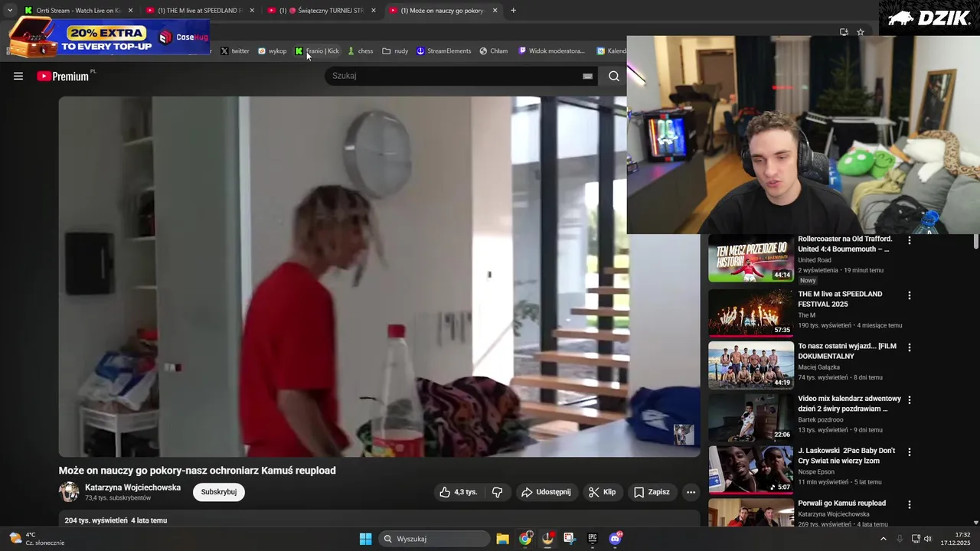Show hidden system tray icons
The height and width of the screenshot is (551, 980).
(883, 539)
